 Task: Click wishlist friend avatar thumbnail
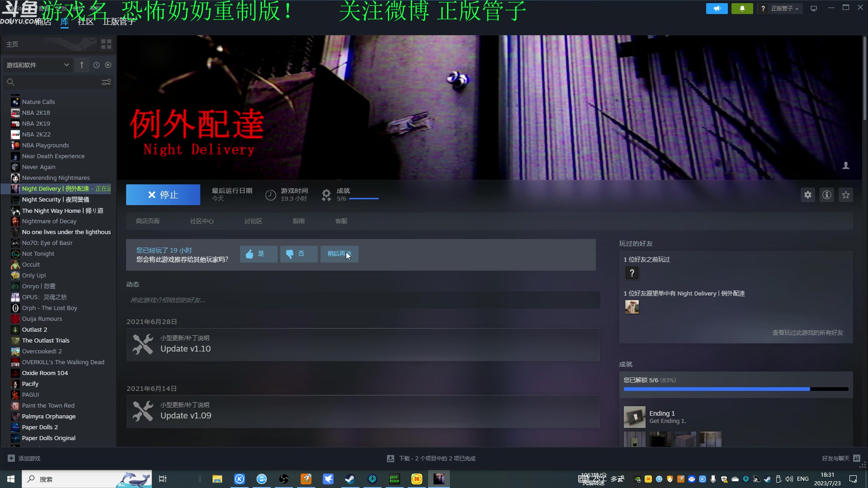(x=632, y=307)
